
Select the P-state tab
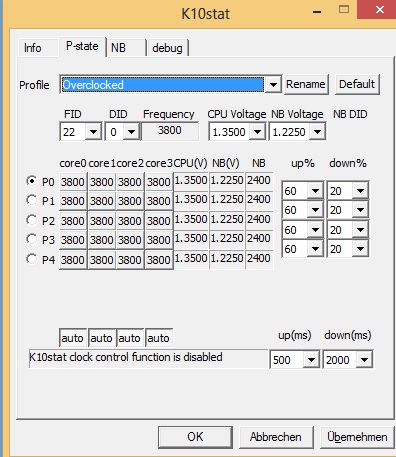pos(82,46)
